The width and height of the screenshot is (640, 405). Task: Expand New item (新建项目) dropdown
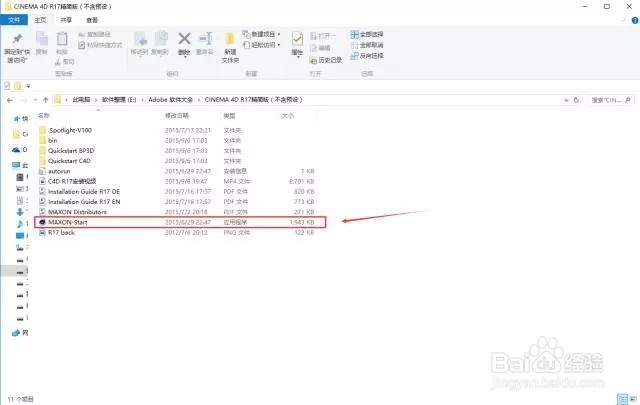(261, 34)
